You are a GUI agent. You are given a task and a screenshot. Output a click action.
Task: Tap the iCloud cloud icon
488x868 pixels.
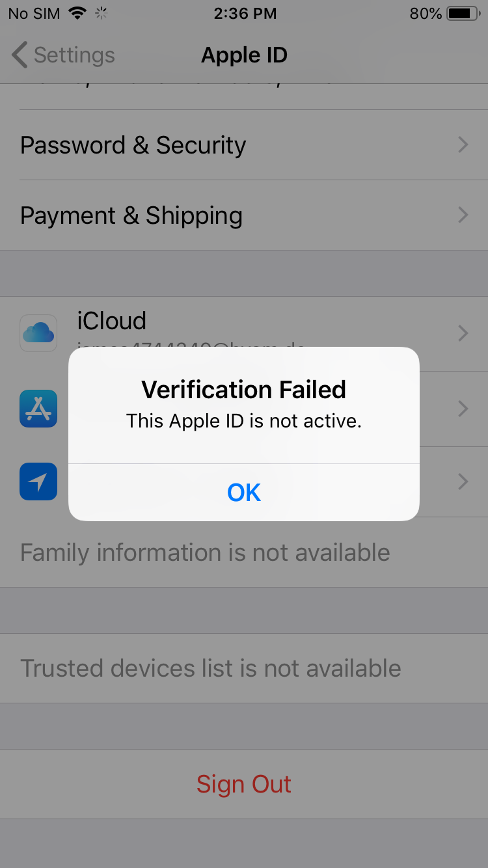[x=38, y=333]
